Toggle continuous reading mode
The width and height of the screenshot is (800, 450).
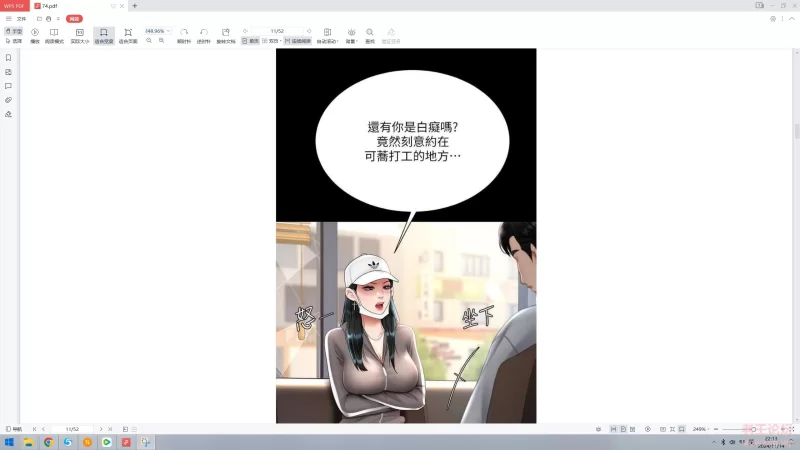pyautogui.click(x=297, y=41)
